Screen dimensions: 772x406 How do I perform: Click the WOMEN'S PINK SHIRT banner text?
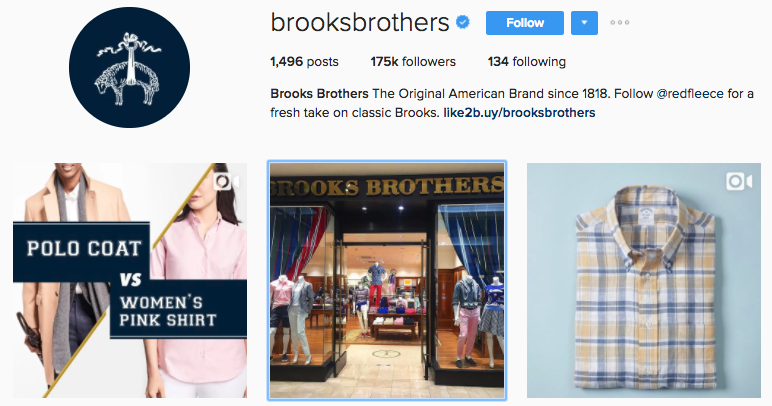tap(168, 311)
